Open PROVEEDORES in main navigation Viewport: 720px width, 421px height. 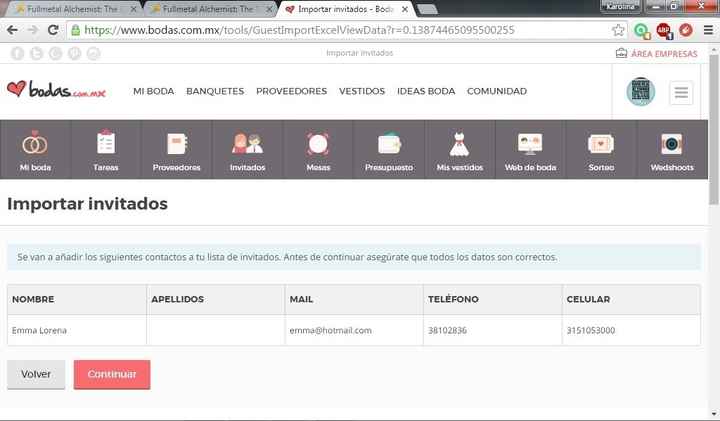click(292, 91)
